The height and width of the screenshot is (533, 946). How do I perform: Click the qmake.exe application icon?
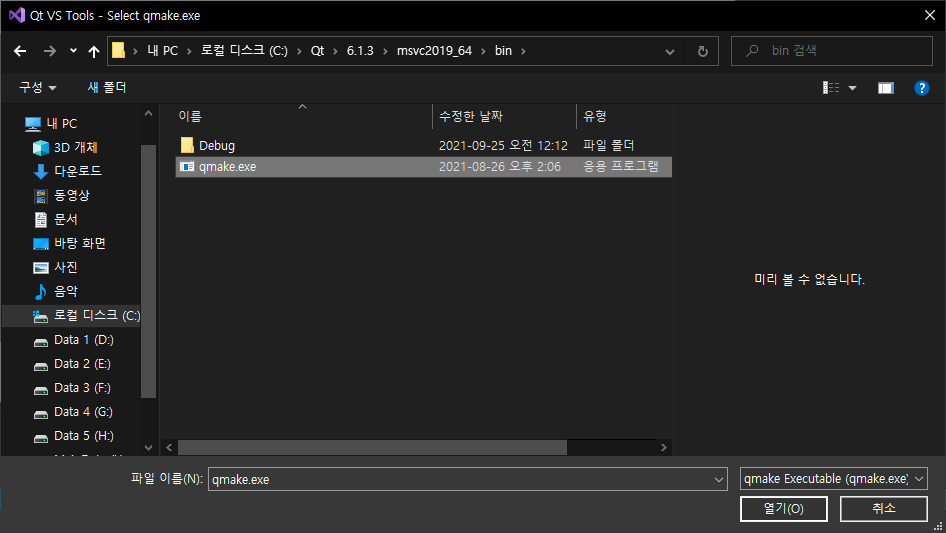[x=187, y=167]
